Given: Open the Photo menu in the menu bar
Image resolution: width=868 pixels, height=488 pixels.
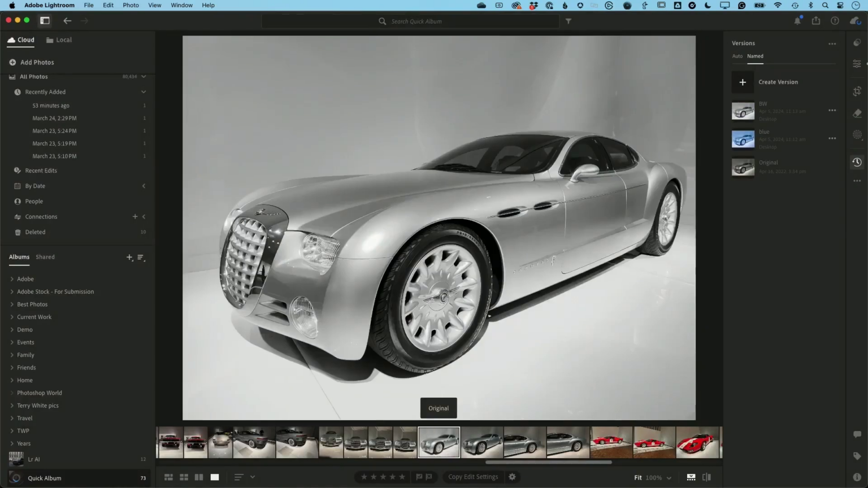Looking at the screenshot, I should coord(131,5).
